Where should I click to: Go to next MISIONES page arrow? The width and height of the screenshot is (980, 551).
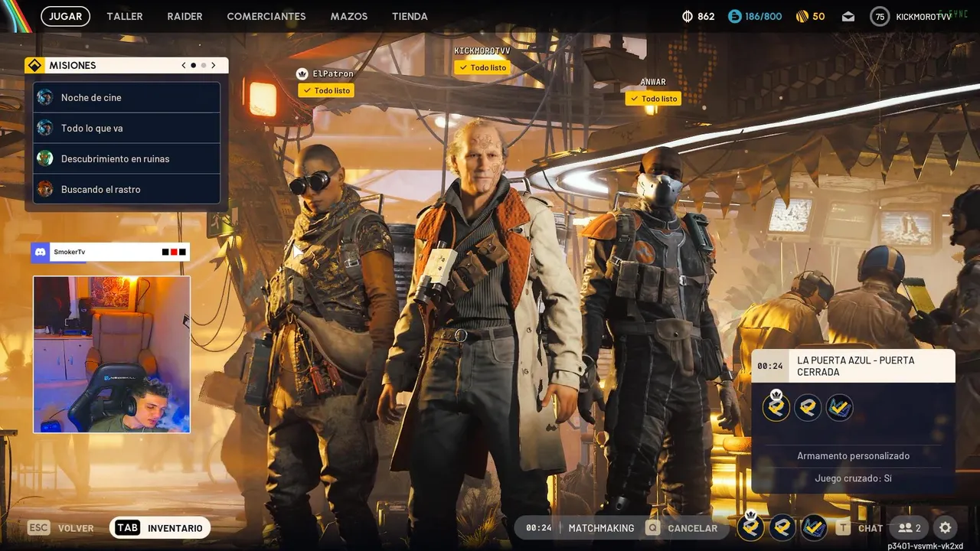[214, 66]
